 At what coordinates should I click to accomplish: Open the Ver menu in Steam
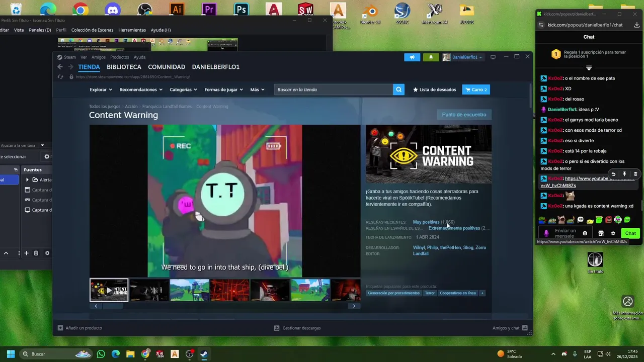(x=84, y=57)
